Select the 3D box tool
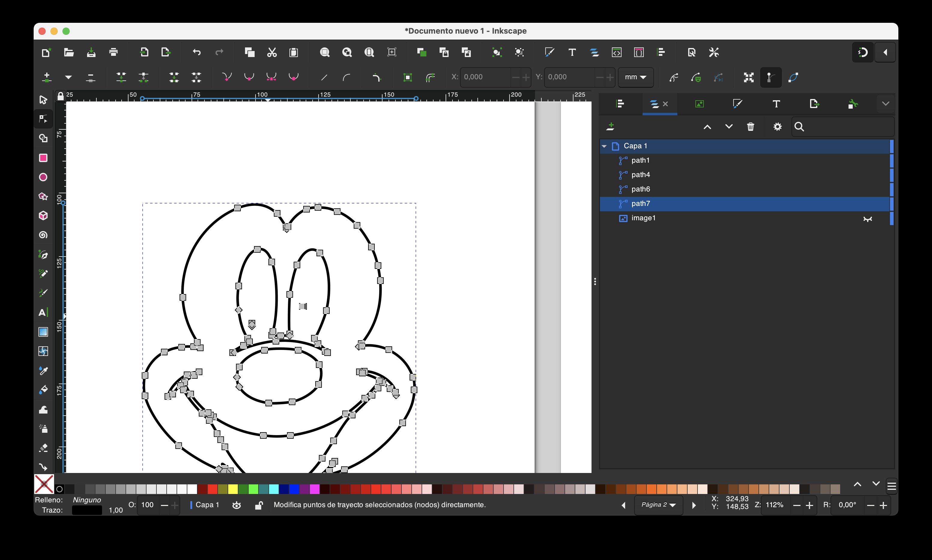Screen dimensions: 932x560 coord(43,215)
